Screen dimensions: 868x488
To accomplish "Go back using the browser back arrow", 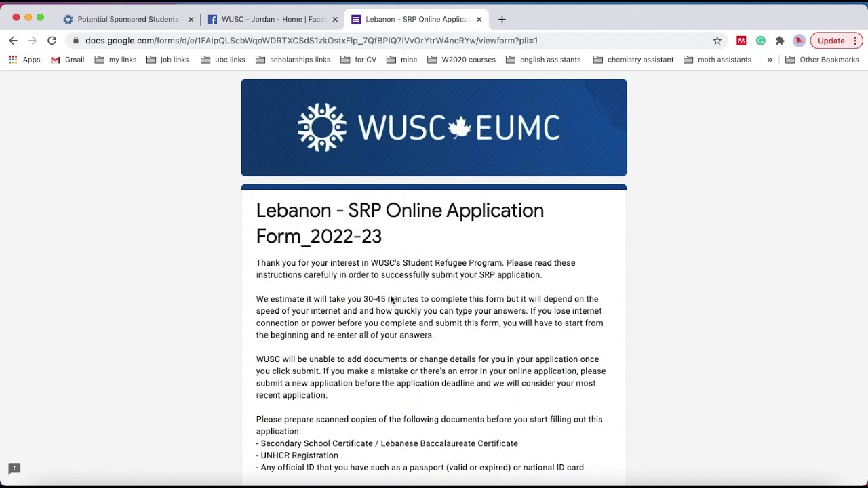I will click(x=13, y=41).
